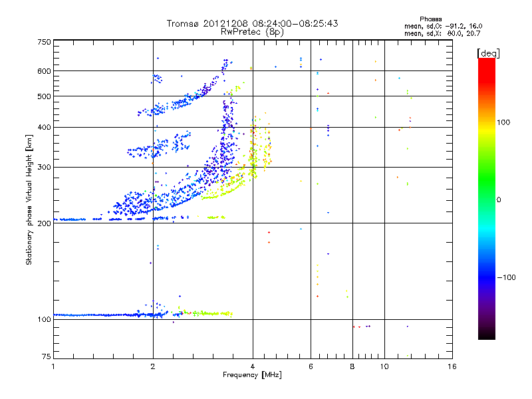Click the y-axis tick label '750'
This screenshot has height=399, width=532.
44,42
